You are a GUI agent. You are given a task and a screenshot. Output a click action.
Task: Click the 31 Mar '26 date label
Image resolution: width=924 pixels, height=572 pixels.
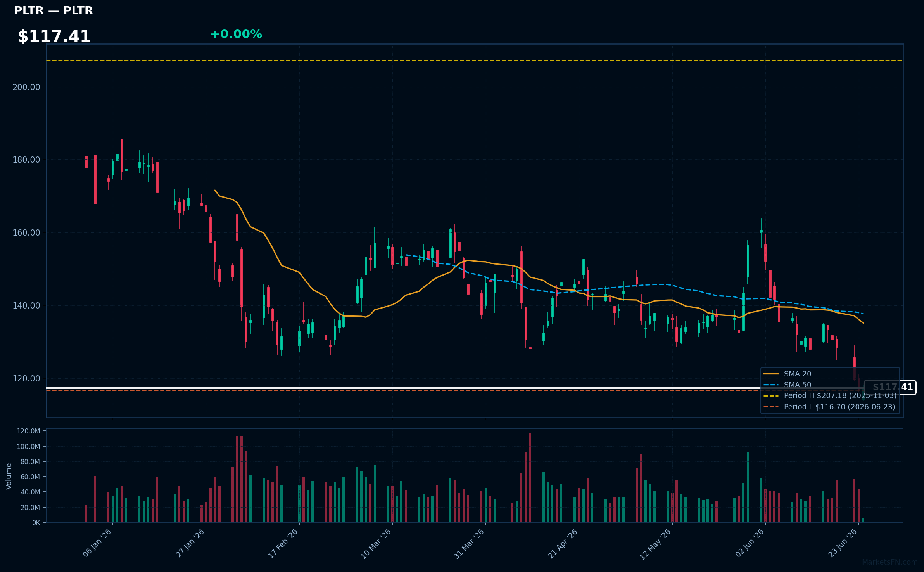coord(469,543)
